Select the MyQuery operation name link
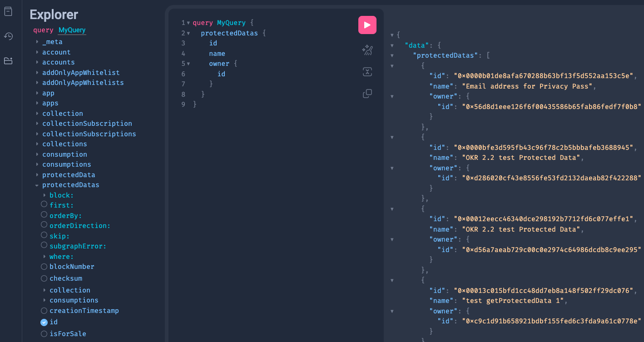644x342 pixels. tap(71, 30)
